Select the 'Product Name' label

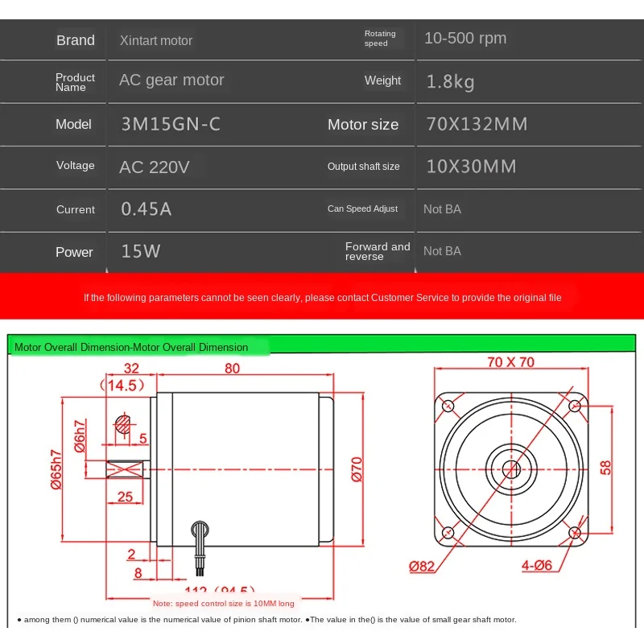(75, 82)
